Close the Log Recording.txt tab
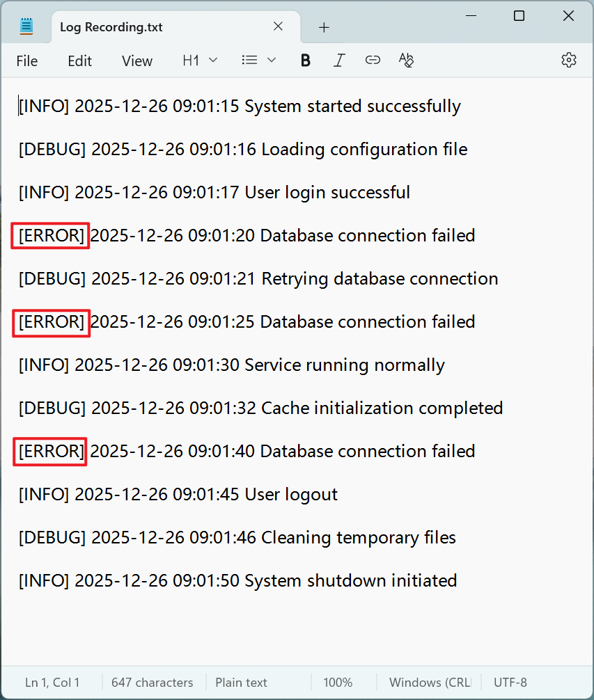594x700 pixels. pos(278,27)
